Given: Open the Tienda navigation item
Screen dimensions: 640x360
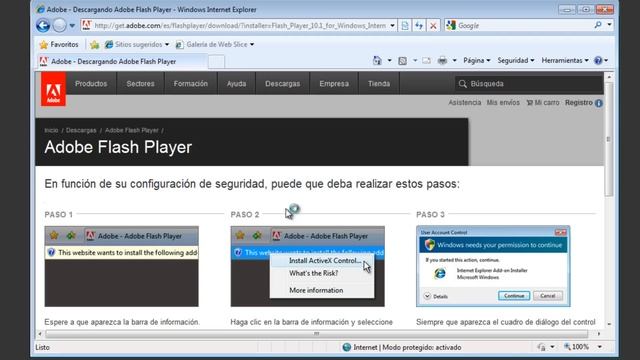Looking at the screenshot, I should tap(379, 84).
